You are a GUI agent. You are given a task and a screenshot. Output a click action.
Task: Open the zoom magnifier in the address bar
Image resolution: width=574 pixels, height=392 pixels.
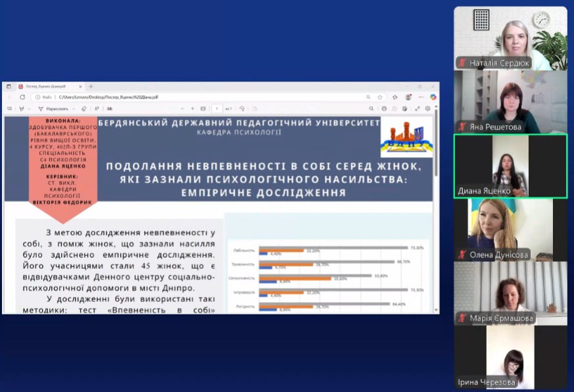[368, 97]
